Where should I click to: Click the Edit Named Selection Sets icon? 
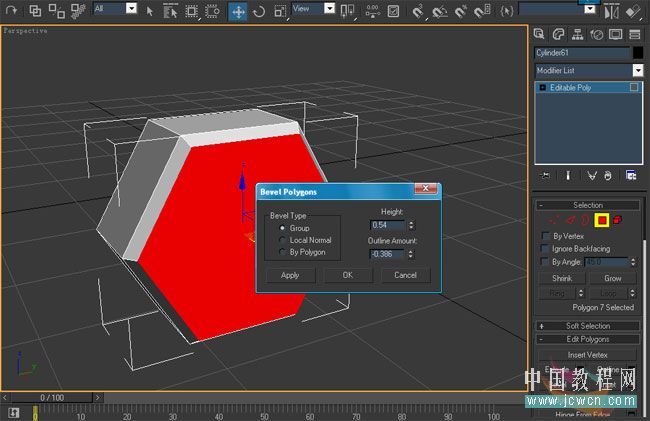tap(506, 11)
